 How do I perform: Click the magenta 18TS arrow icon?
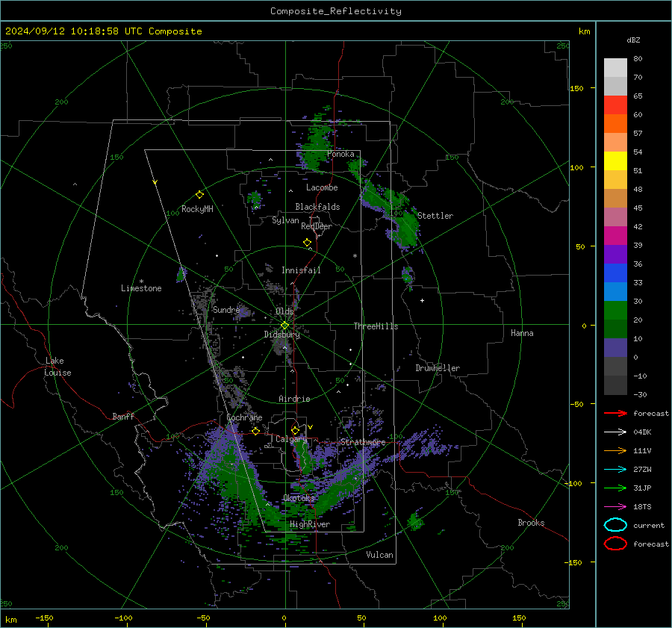pos(615,507)
